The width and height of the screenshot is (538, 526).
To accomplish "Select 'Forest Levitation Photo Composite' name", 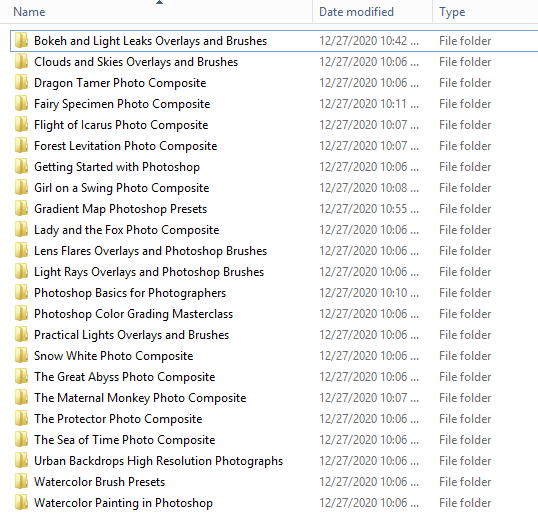I will (x=126, y=146).
